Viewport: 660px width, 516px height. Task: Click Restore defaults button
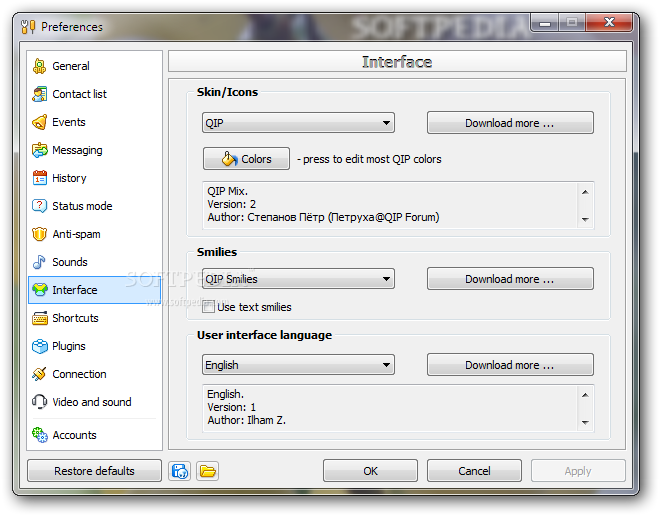[94, 471]
